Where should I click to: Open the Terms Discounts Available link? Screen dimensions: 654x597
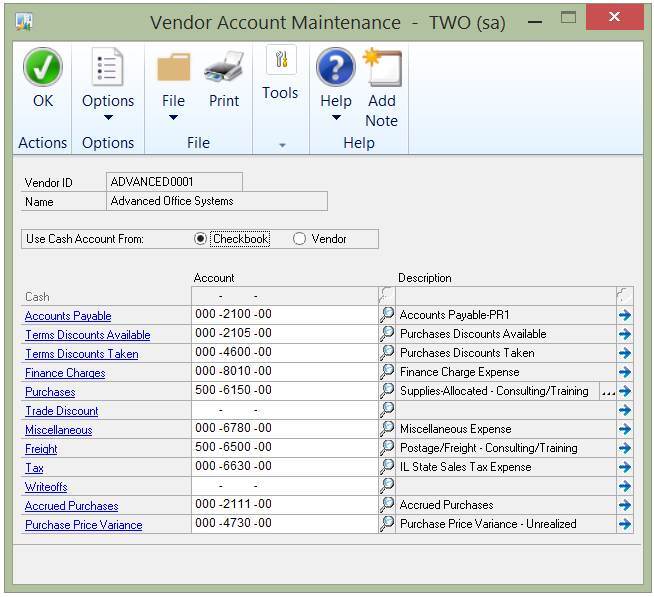(88, 335)
